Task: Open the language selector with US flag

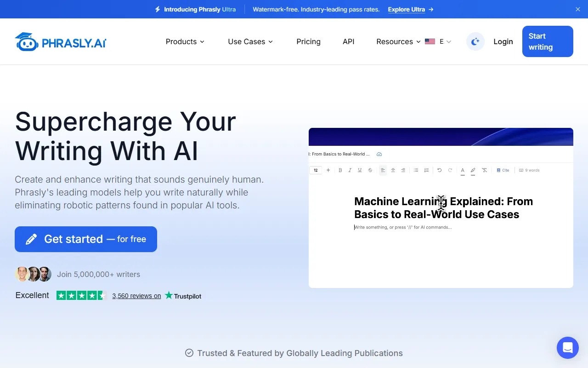Action: [x=438, y=41]
